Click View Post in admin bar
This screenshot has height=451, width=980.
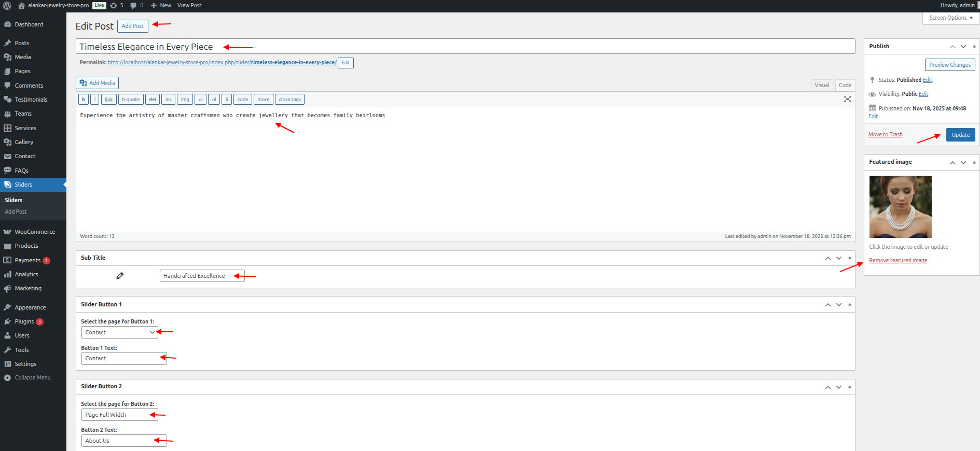pos(189,6)
